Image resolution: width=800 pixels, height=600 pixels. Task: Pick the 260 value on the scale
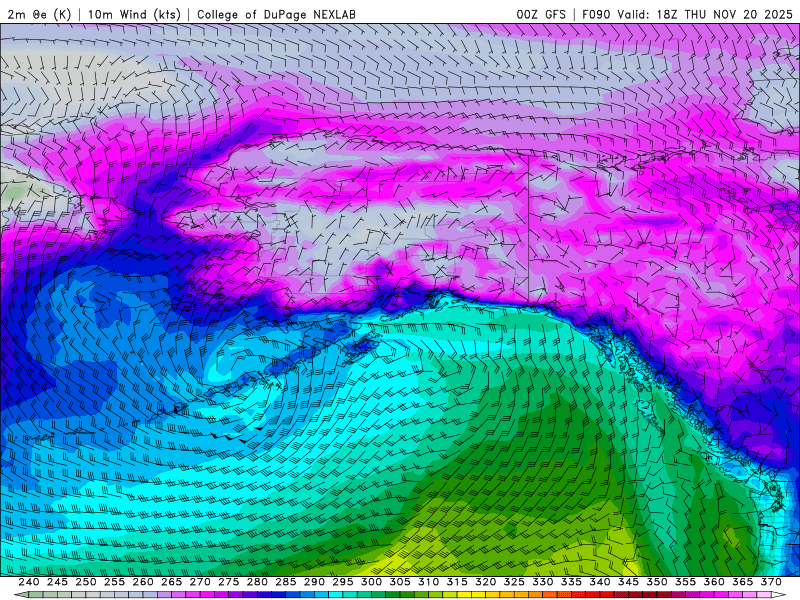point(143,582)
